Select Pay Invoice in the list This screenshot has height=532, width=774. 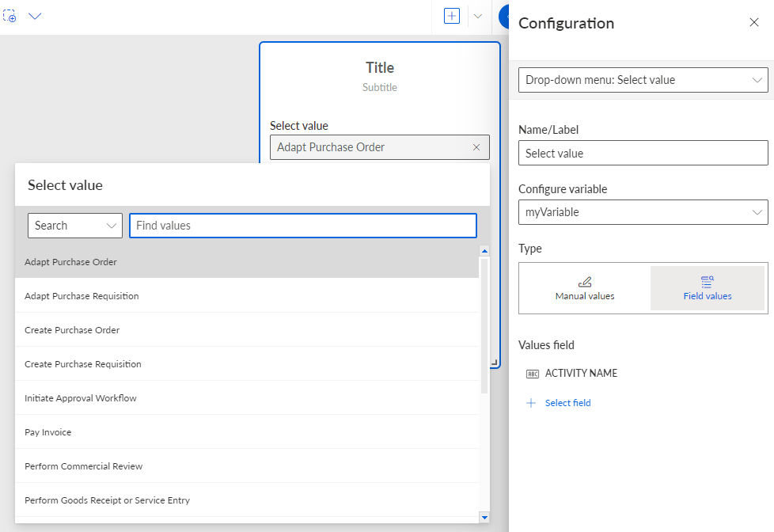click(247, 432)
